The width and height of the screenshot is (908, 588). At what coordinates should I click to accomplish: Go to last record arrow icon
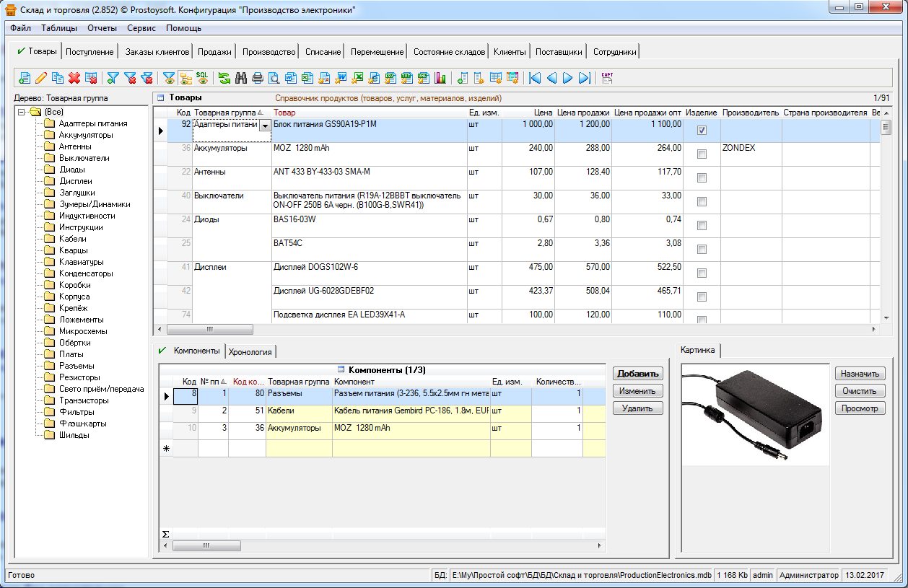[x=585, y=78]
